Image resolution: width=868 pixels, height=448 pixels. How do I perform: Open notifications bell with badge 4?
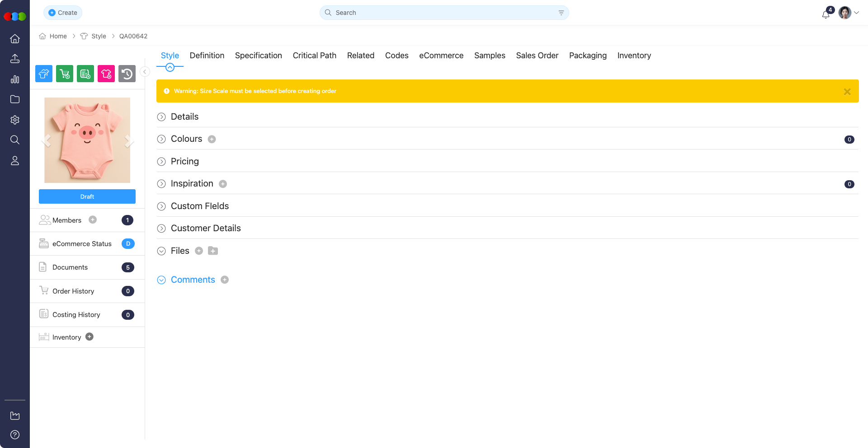point(826,14)
